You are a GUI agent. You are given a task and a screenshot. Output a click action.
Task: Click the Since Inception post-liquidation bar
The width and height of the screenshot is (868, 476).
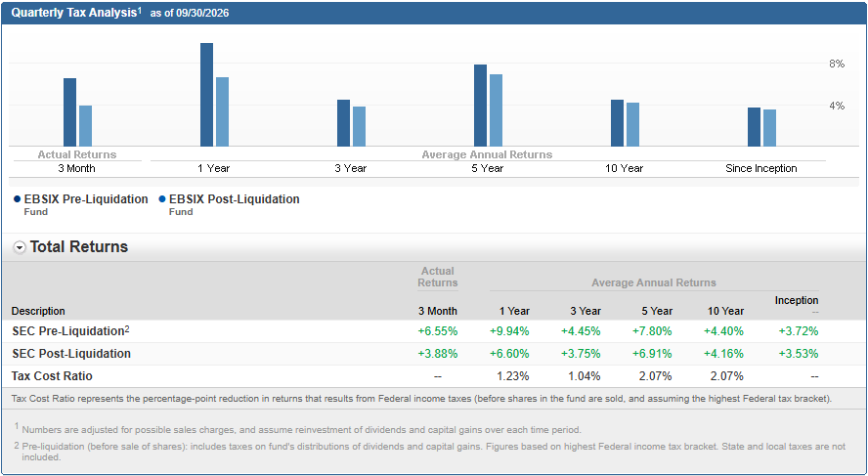(769, 128)
